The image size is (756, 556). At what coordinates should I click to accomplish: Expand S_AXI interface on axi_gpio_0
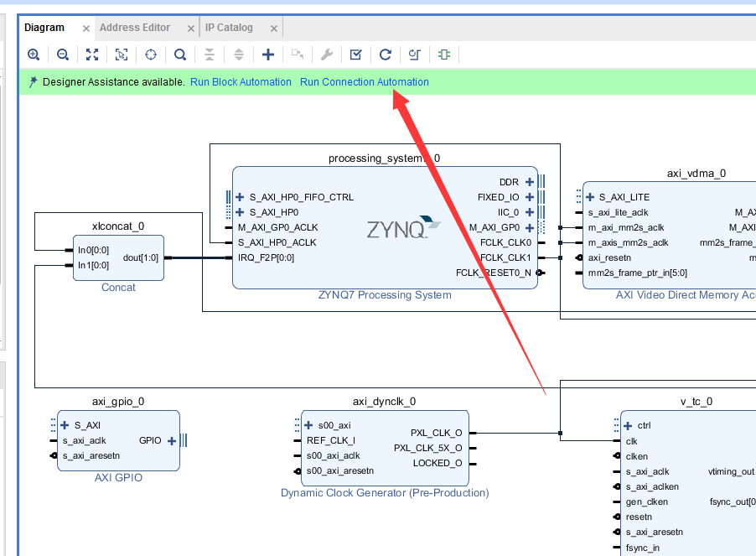(x=65, y=425)
